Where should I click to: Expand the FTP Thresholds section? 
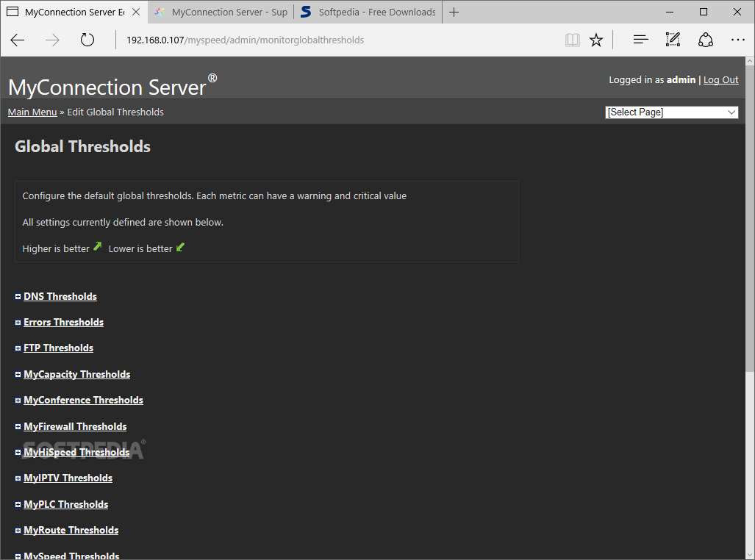tap(58, 348)
